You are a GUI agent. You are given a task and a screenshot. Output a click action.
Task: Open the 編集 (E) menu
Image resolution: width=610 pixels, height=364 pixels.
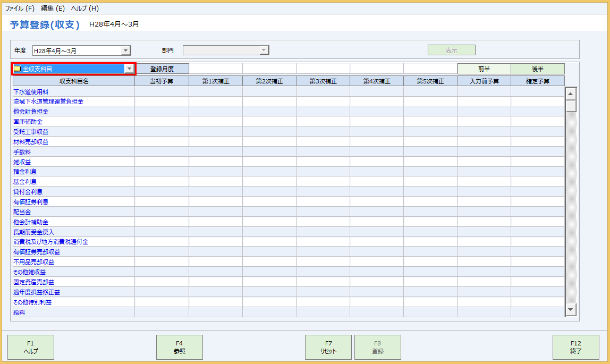(53, 9)
